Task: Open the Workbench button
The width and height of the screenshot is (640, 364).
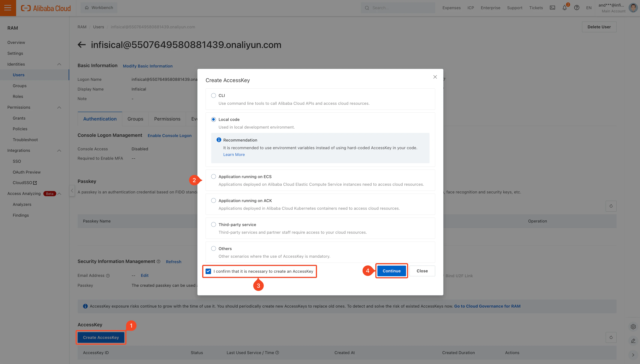Action: point(99,8)
